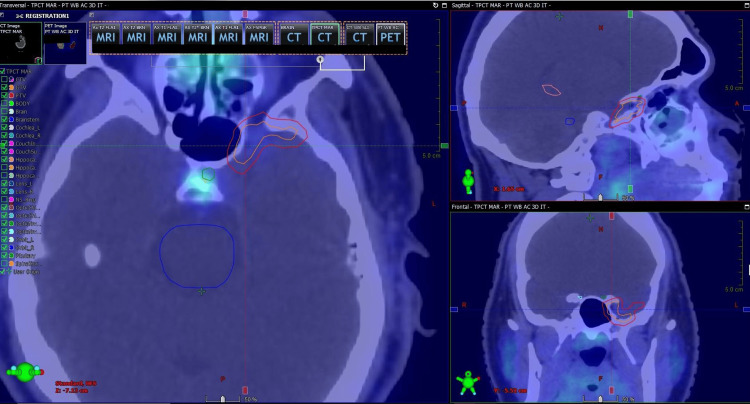Toggle User Origin checkbox
The width and height of the screenshot is (750, 404).
pos(2,272)
